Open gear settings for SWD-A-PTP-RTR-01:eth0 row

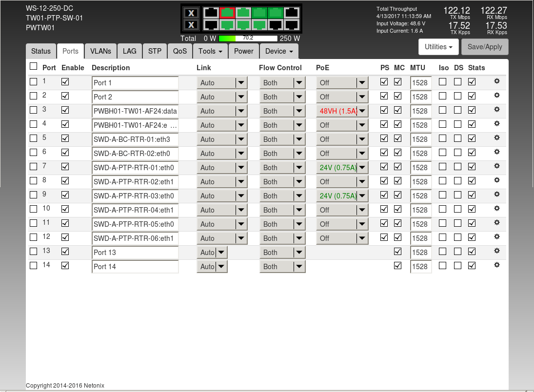[x=497, y=166]
